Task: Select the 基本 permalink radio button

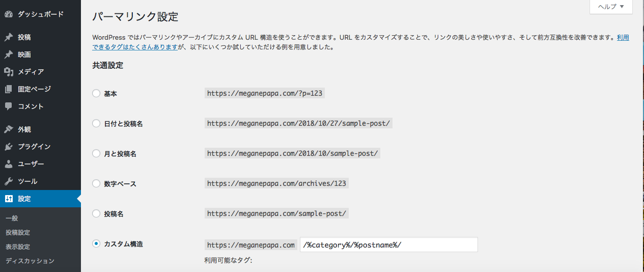Action: [96, 94]
